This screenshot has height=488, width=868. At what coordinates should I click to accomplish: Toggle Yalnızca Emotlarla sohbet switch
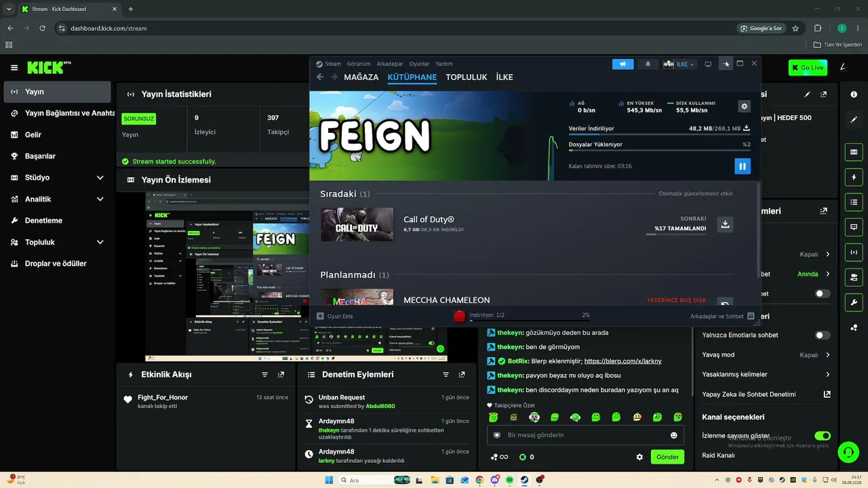[823, 335]
